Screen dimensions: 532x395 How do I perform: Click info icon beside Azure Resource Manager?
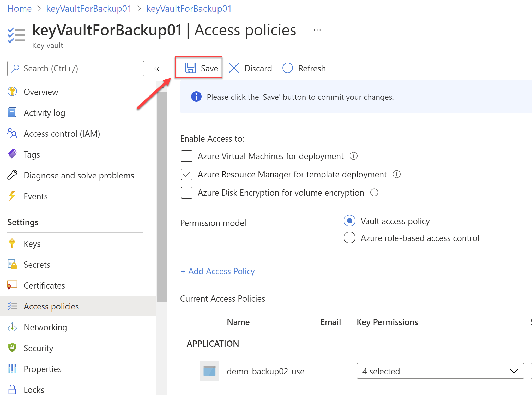pos(396,174)
